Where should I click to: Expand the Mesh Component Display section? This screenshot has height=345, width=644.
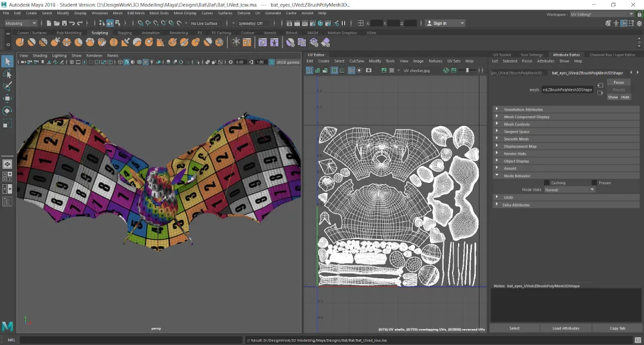pyautogui.click(x=566, y=117)
